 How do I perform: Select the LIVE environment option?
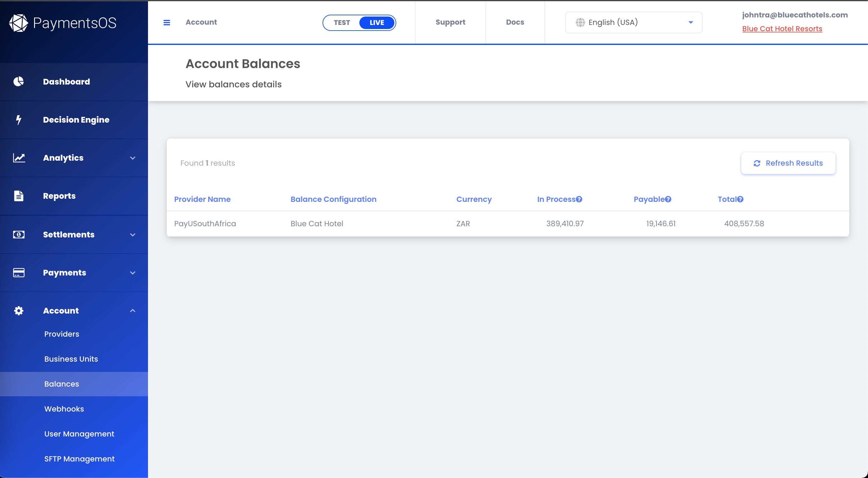coord(377,22)
